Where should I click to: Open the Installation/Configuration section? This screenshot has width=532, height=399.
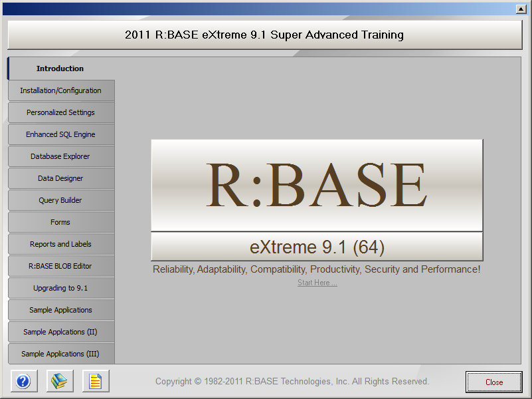[x=61, y=90]
